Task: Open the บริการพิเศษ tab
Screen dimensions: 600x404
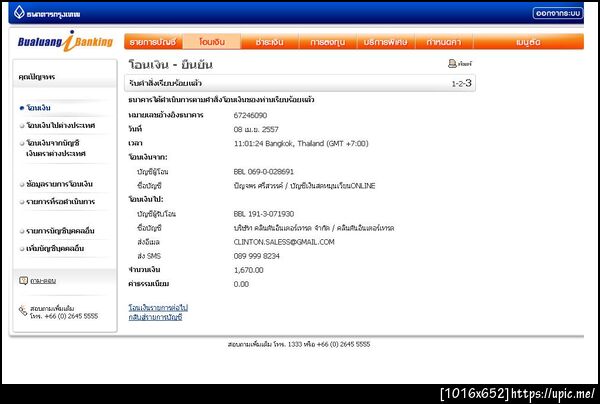Action: tap(385, 42)
